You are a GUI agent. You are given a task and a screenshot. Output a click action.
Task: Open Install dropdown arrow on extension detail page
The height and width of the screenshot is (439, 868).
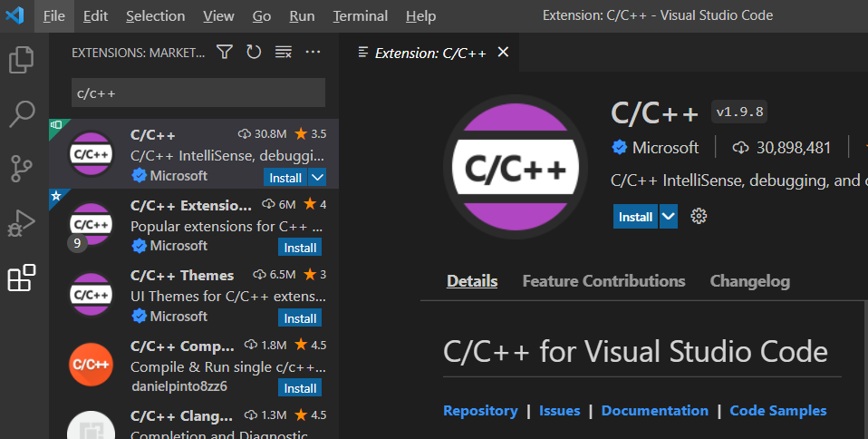click(x=668, y=217)
